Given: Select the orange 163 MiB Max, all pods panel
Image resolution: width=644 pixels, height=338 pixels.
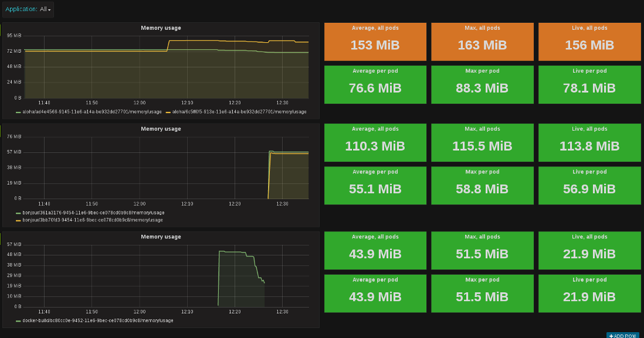Looking at the screenshot, I should [x=483, y=42].
